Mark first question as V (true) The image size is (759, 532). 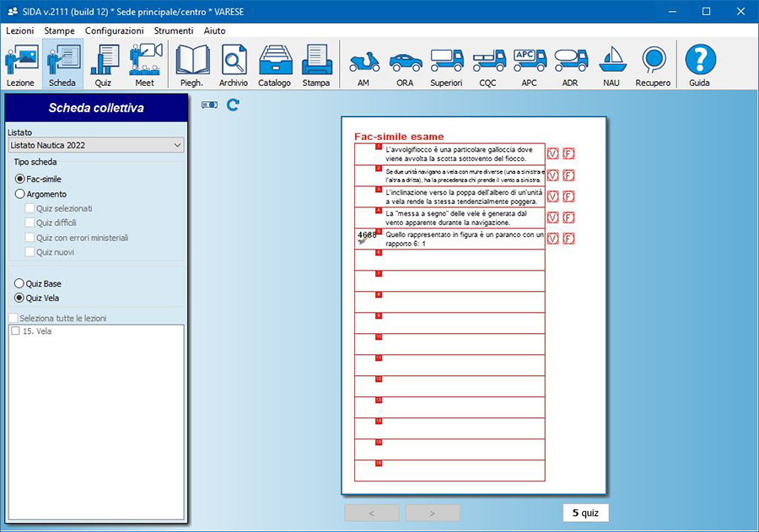pyautogui.click(x=553, y=153)
